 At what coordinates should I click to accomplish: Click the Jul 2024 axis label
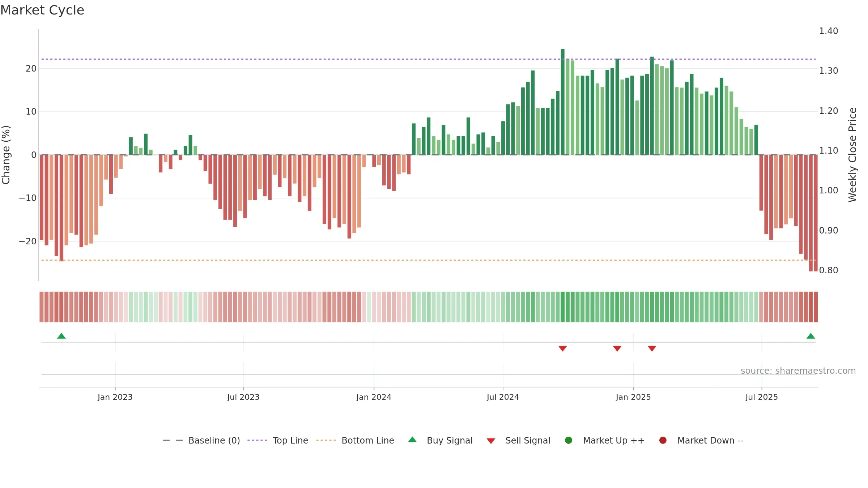coord(503,397)
